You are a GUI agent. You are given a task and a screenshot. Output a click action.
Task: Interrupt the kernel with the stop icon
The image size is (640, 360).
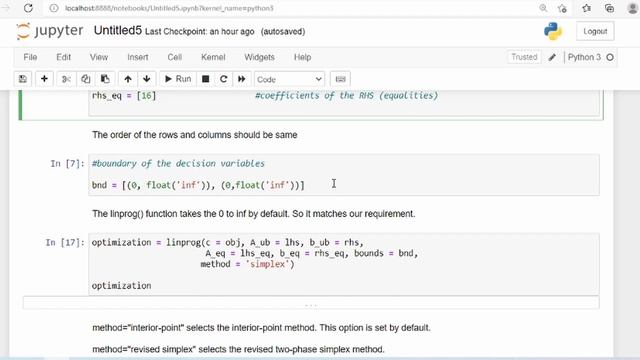205,79
